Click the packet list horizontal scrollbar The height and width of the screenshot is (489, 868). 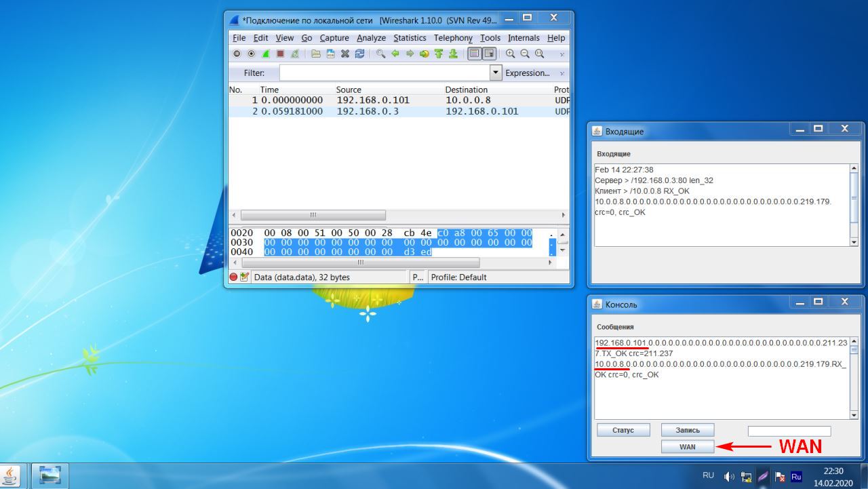pyautogui.click(x=313, y=215)
